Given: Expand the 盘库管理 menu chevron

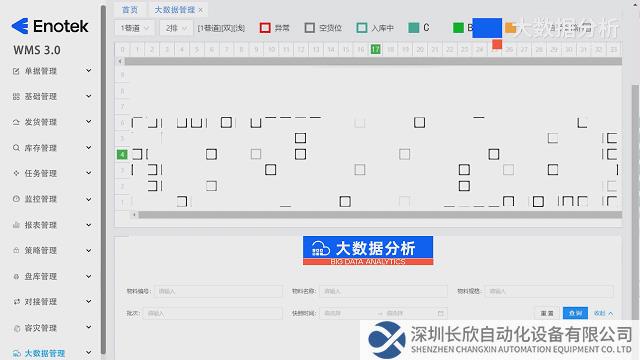Looking at the screenshot, I should [x=89, y=276].
